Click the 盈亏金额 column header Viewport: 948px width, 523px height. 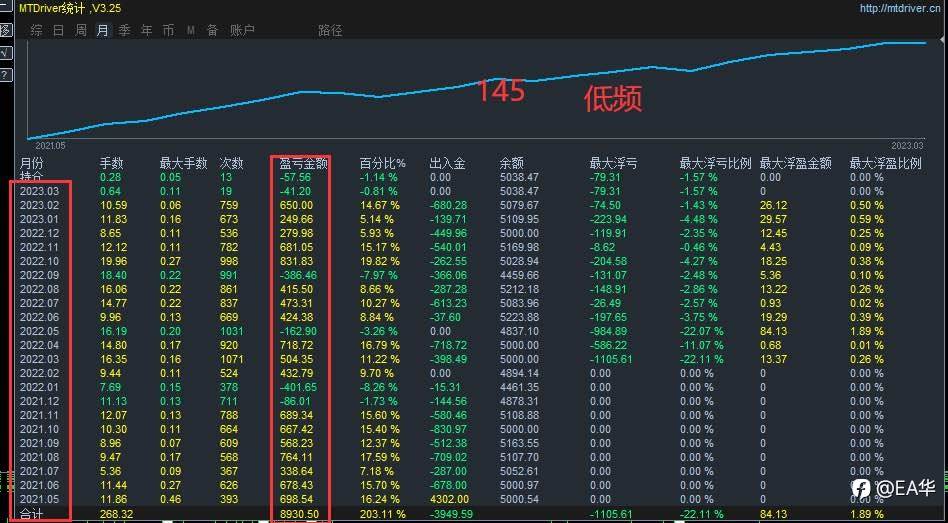[x=304, y=163]
